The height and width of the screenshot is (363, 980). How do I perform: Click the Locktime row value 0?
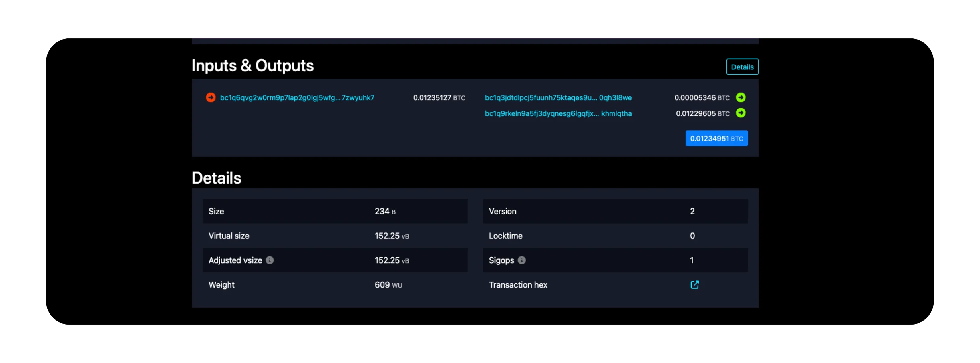[x=692, y=236]
